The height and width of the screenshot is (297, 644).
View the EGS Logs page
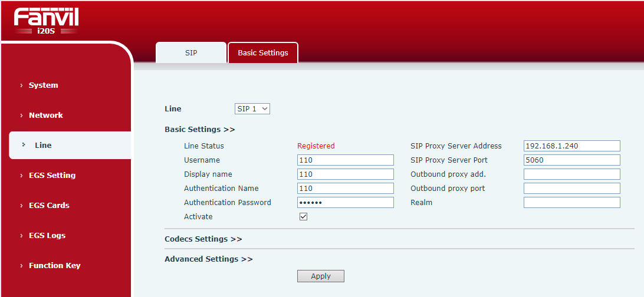[x=47, y=235]
